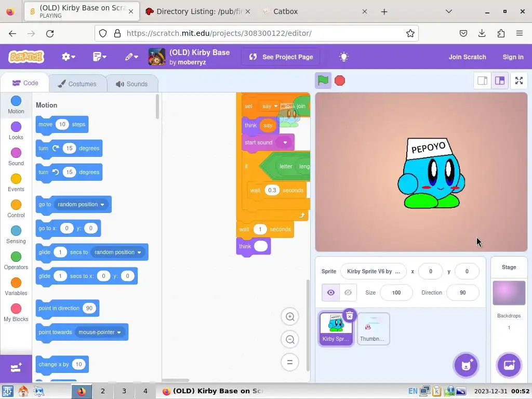This screenshot has width=532, height=399.
Task: Expand the start sound block dropdown
Action: pos(285,142)
